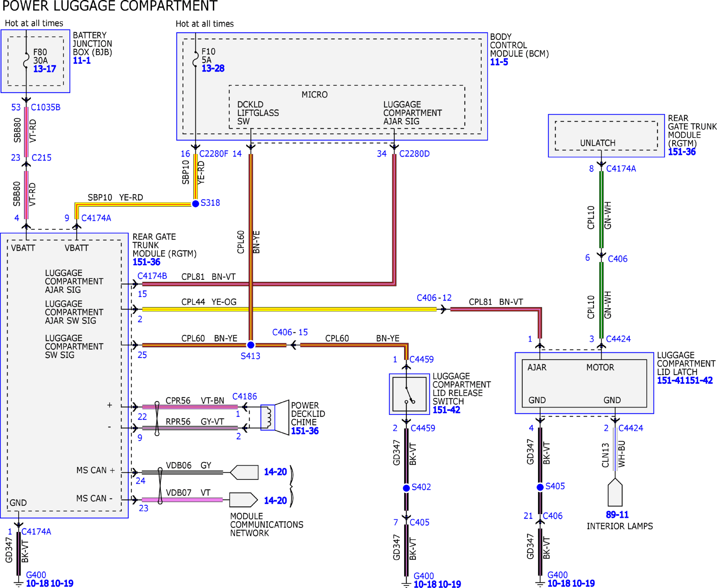Screen dimensions: 717x588
Task: Click the MICRO block inside the BCM
Action: [x=347, y=107]
